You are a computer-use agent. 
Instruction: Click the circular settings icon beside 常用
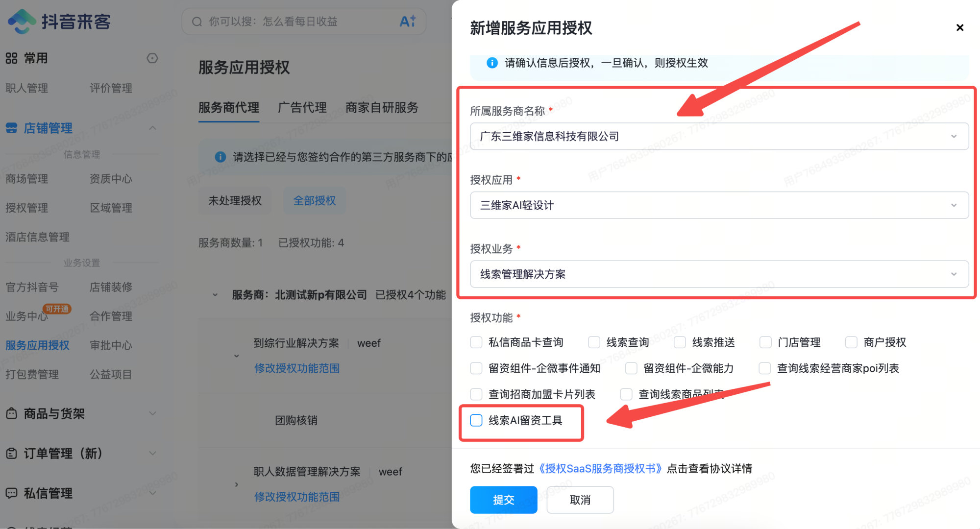pos(152,58)
